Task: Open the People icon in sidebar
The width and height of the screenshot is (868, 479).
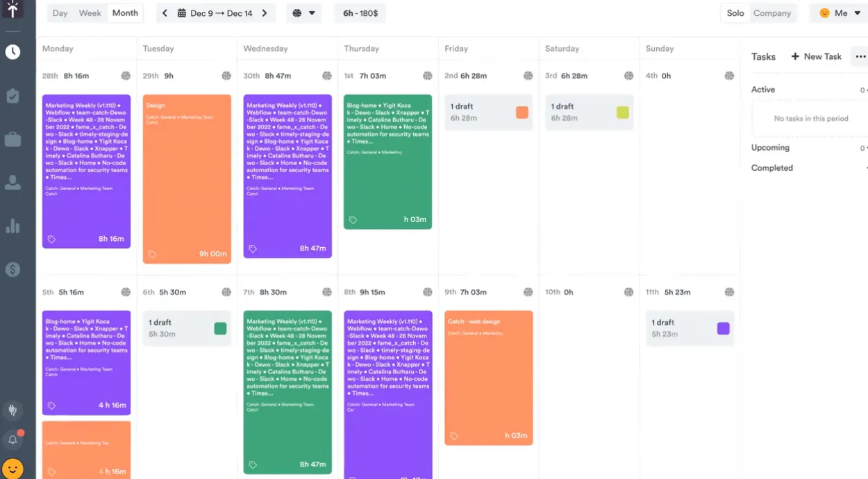Action: (x=12, y=183)
